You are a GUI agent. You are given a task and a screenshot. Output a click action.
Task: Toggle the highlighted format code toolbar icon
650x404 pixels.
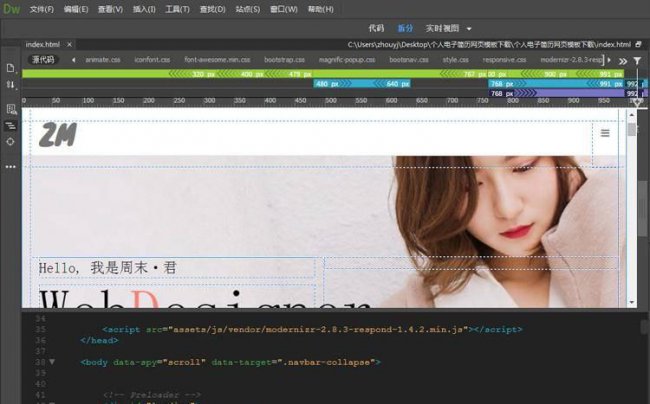[x=10, y=126]
